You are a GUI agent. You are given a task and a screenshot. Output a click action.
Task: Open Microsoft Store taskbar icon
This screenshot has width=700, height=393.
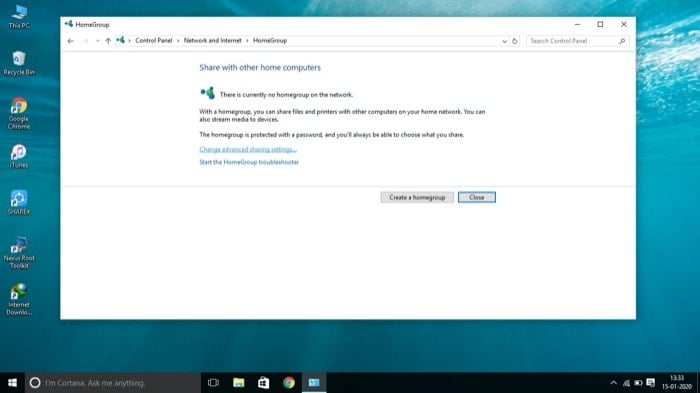coord(264,383)
